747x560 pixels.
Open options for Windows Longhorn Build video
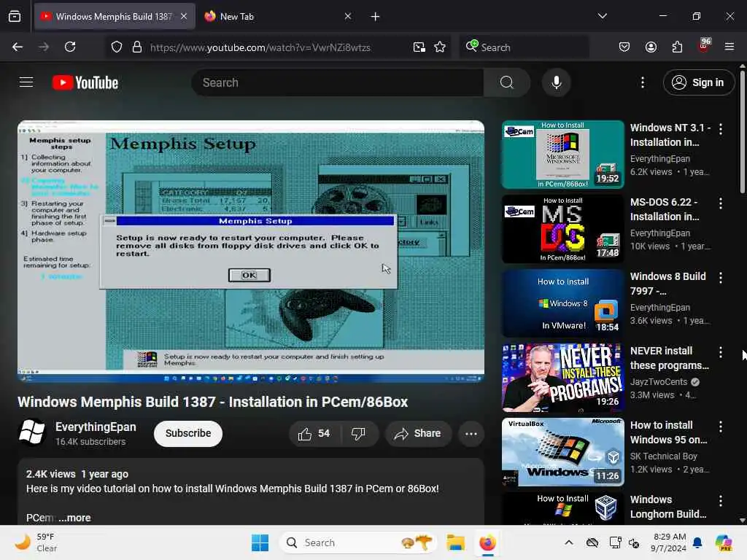pos(720,500)
